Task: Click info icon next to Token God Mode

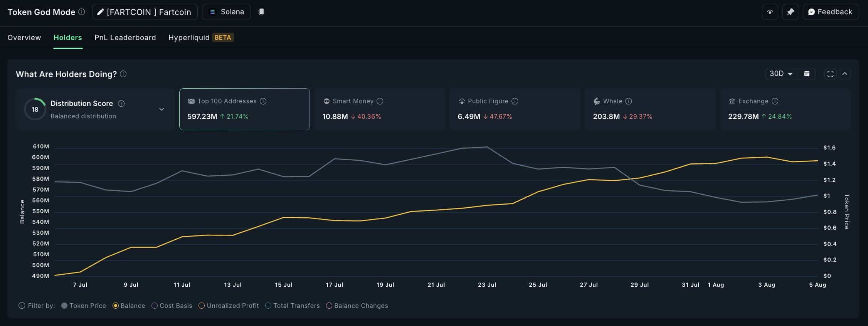Action: click(82, 12)
